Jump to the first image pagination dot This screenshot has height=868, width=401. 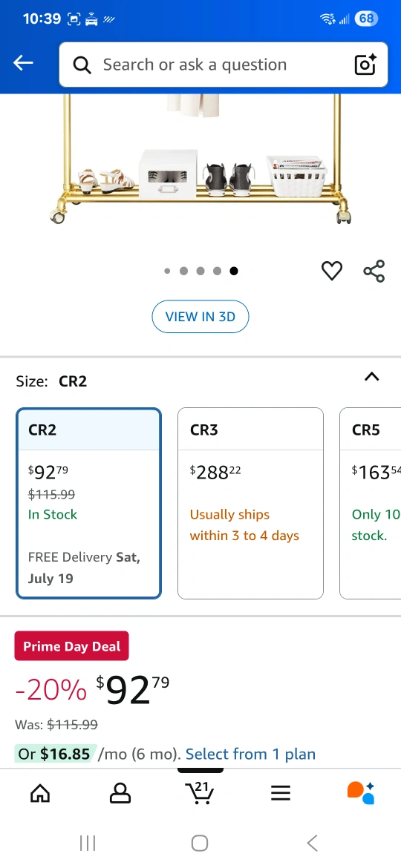tap(167, 271)
